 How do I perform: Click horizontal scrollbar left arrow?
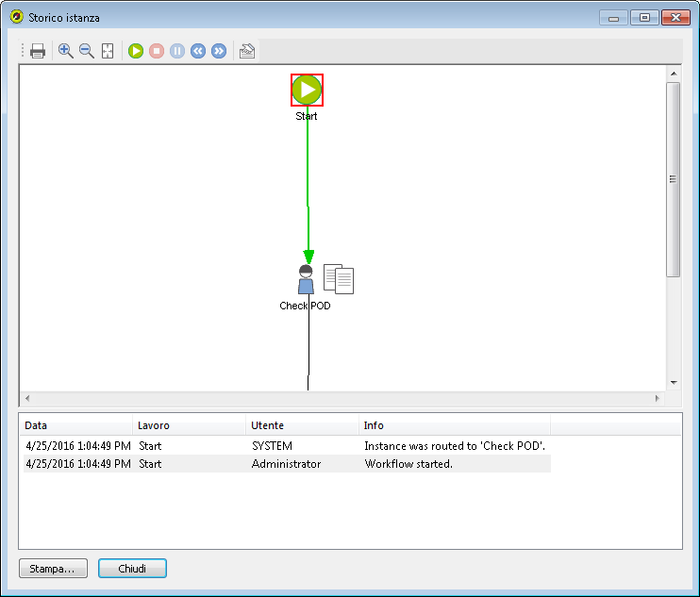point(27,398)
